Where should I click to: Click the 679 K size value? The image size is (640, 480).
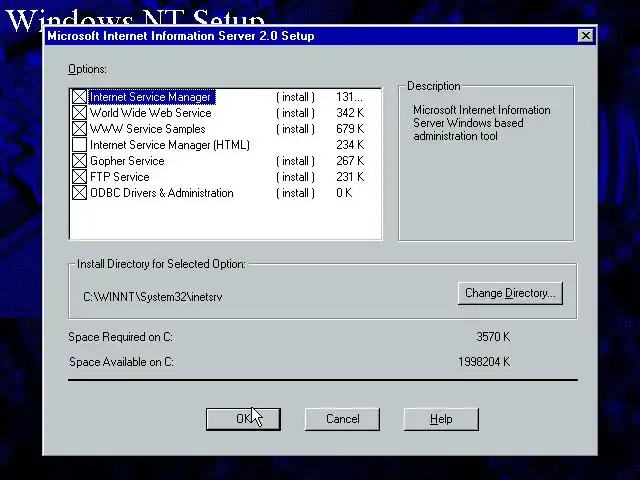click(350, 129)
